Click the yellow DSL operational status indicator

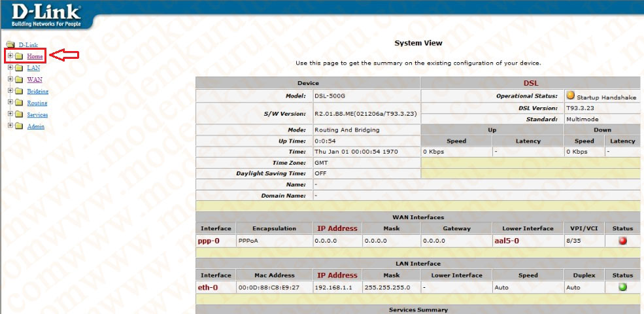(x=571, y=96)
